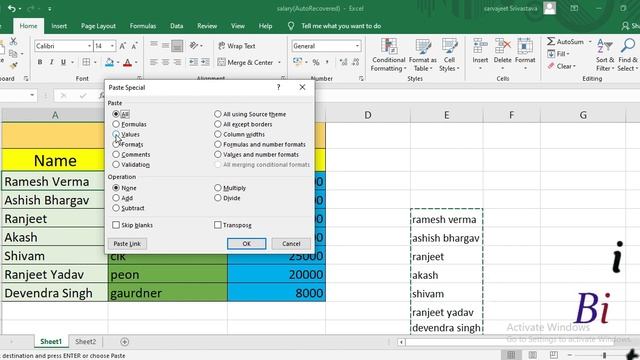Select the Comments paste option
The image size is (640, 360).
click(116, 154)
